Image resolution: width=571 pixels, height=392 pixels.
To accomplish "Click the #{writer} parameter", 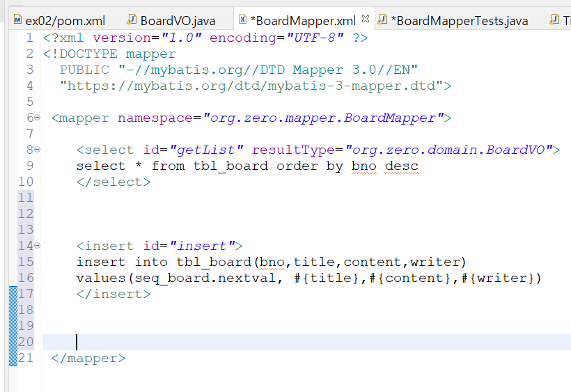I will (x=497, y=278).
